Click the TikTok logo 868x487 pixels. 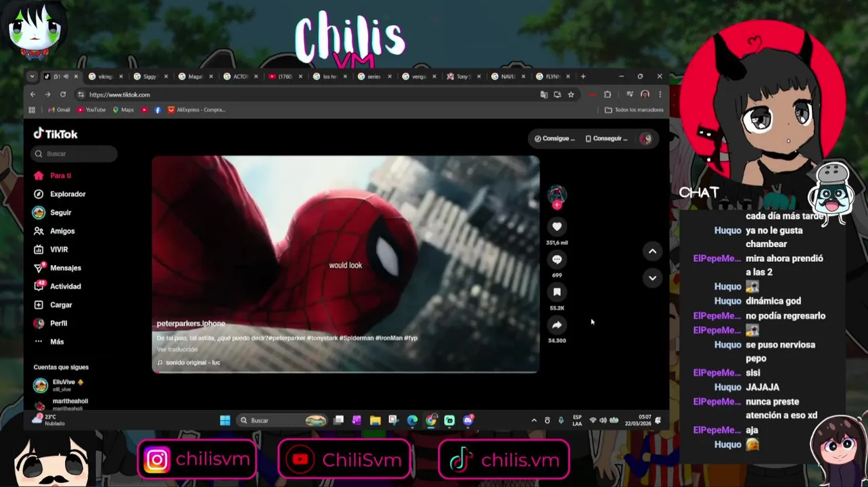pyautogui.click(x=55, y=134)
